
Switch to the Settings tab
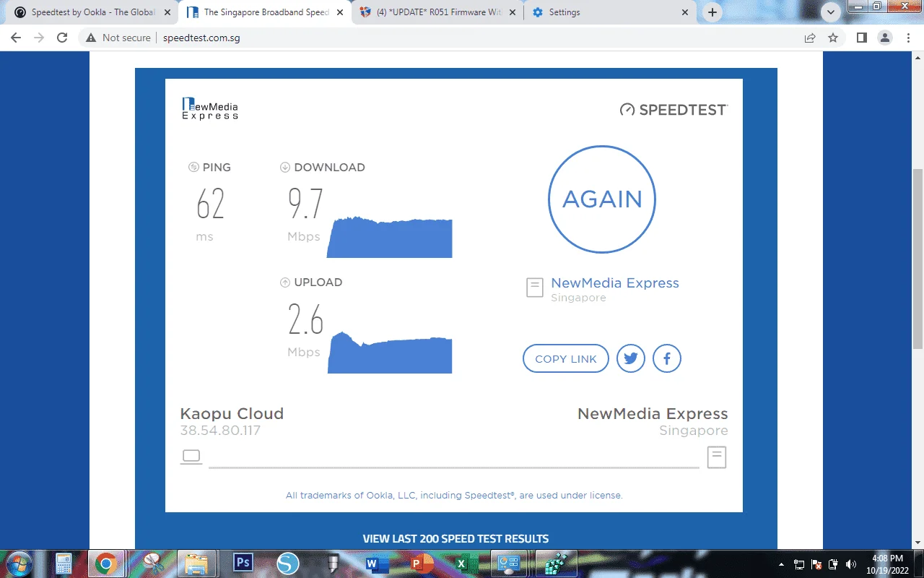pos(611,12)
